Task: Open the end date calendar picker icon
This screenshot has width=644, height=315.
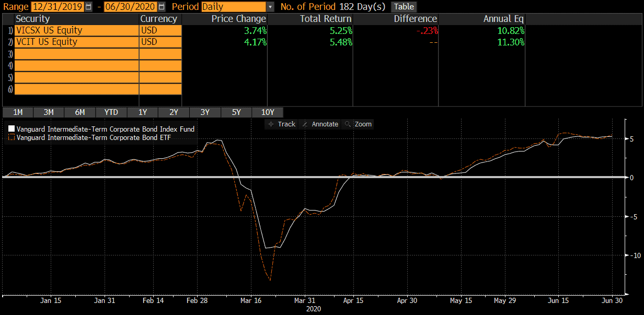Action: (161, 7)
